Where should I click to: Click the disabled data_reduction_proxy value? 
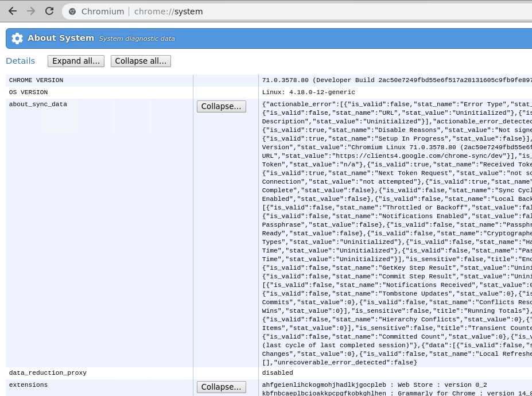(278, 372)
